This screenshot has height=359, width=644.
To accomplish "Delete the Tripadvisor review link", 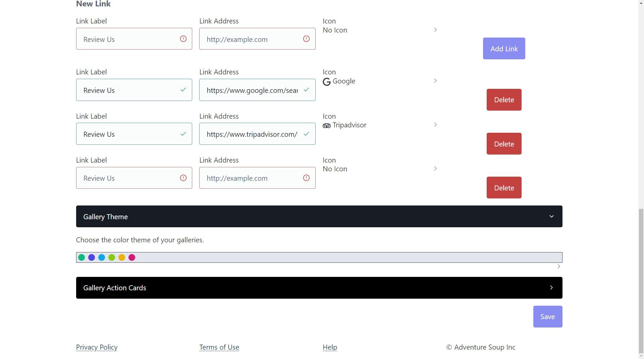I will [x=504, y=144].
